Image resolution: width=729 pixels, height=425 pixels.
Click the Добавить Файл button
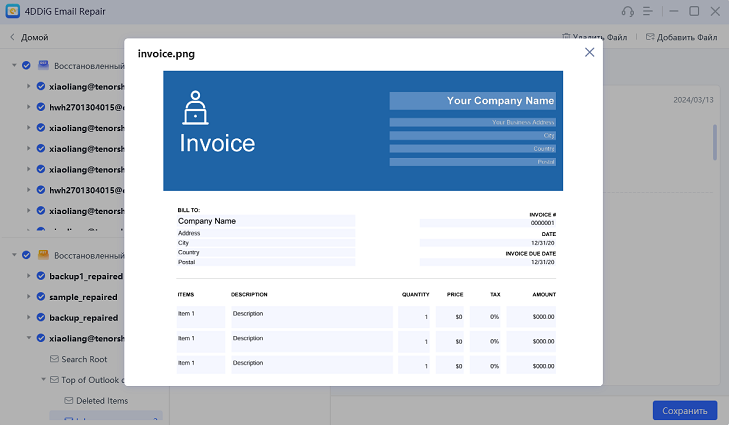pyautogui.click(x=681, y=37)
